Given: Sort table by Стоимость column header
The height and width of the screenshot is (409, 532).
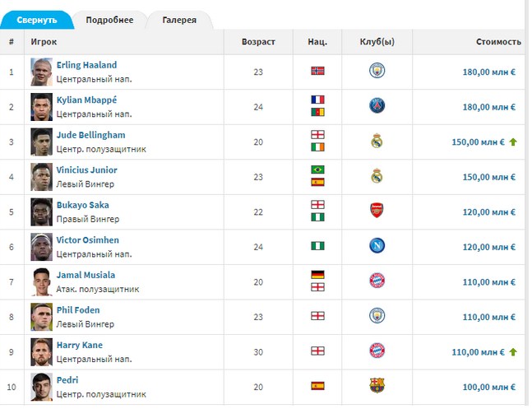Looking at the screenshot, I should click(x=498, y=42).
